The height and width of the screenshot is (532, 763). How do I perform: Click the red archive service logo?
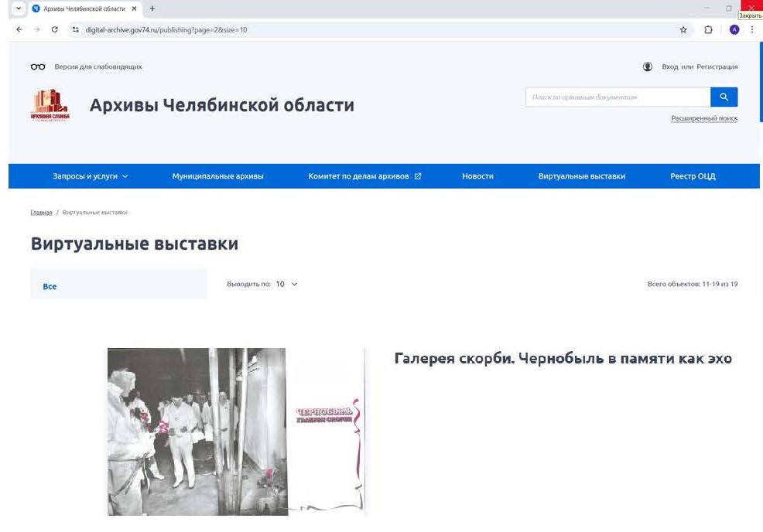point(50,103)
